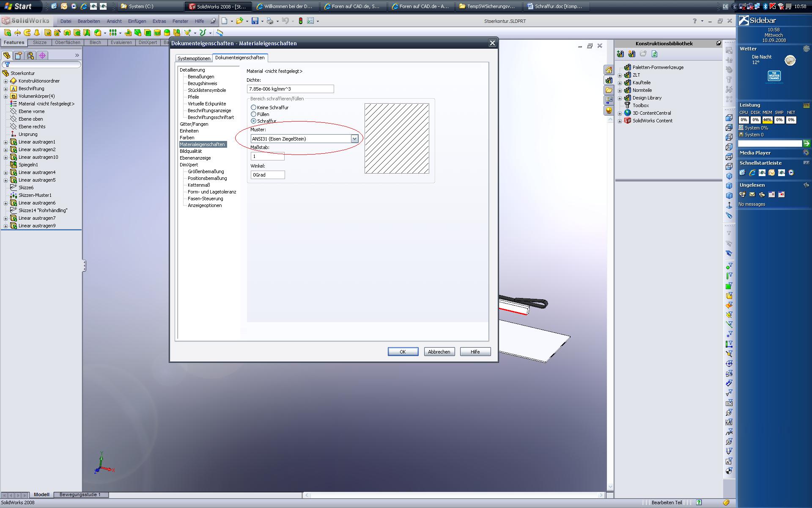Switch to the Skizze command tab

point(40,42)
